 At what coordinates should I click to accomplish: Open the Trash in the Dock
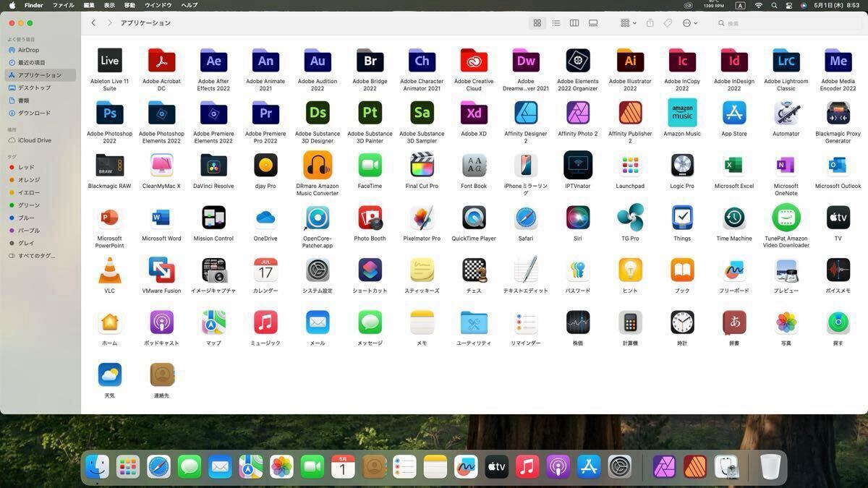click(771, 467)
